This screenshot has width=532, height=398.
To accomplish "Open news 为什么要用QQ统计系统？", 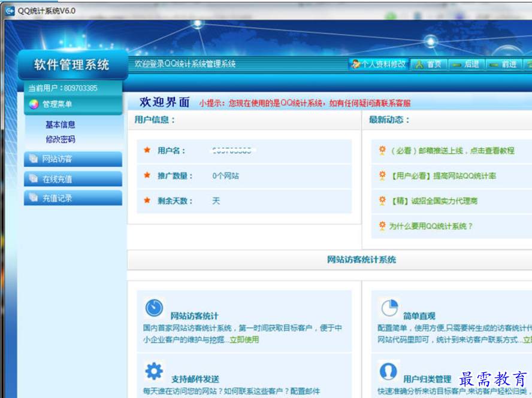I will pyautogui.click(x=431, y=226).
